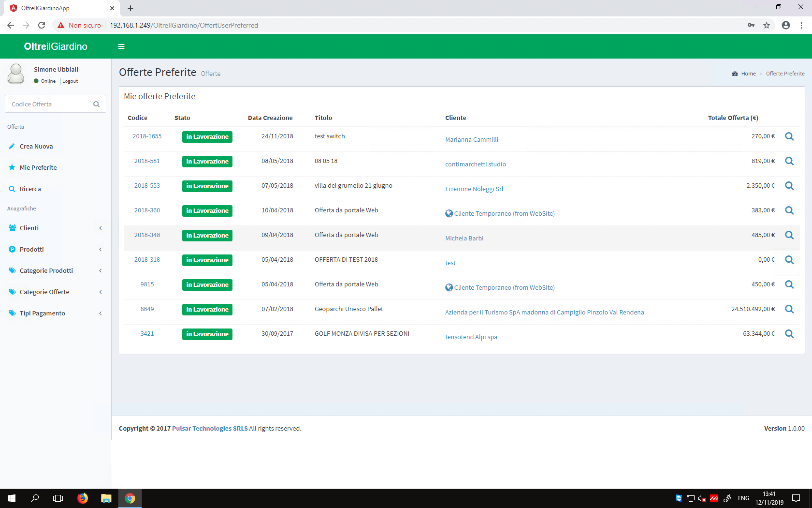Image resolution: width=812 pixels, height=508 pixels.
Task: Click the saved passwords key icon
Action: (751, 25)
